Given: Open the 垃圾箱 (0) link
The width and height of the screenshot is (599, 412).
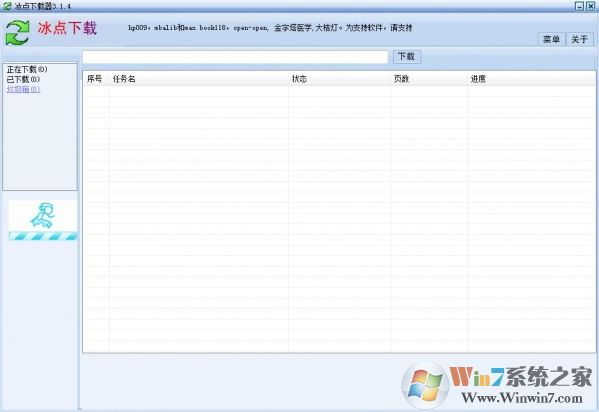Looking at the screenshot, I should tap(23, 89).
